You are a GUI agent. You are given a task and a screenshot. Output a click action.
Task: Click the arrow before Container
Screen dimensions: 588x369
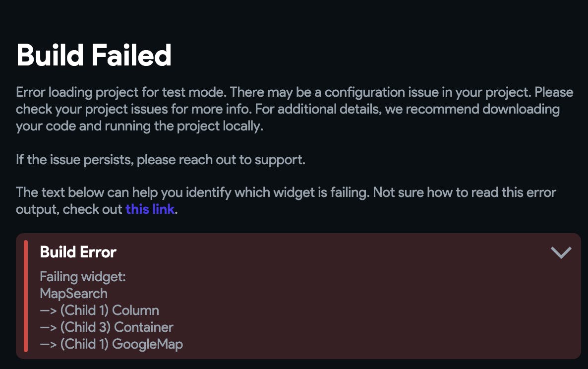[48, 328]
